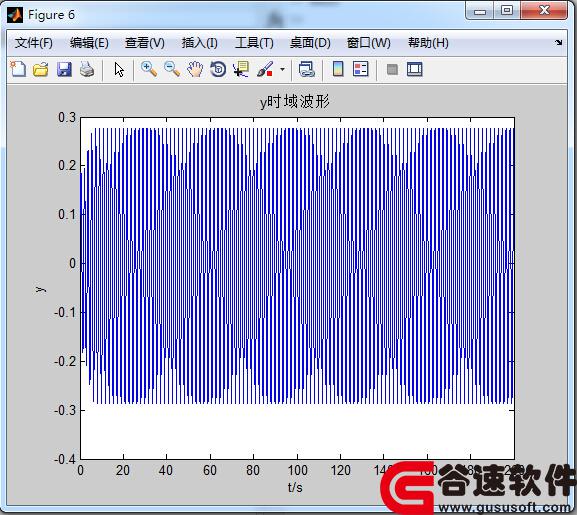Maximize the Figure 6 window
This screenshot has height=515, width=577.
click(x=507, y=11)
